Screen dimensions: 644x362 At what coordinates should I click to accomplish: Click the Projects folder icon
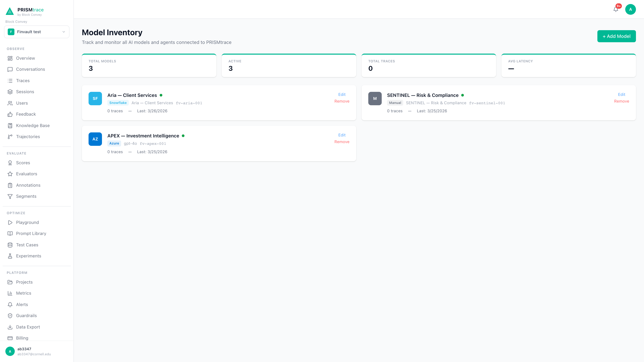pyautogui.click(x=10, y=282)
